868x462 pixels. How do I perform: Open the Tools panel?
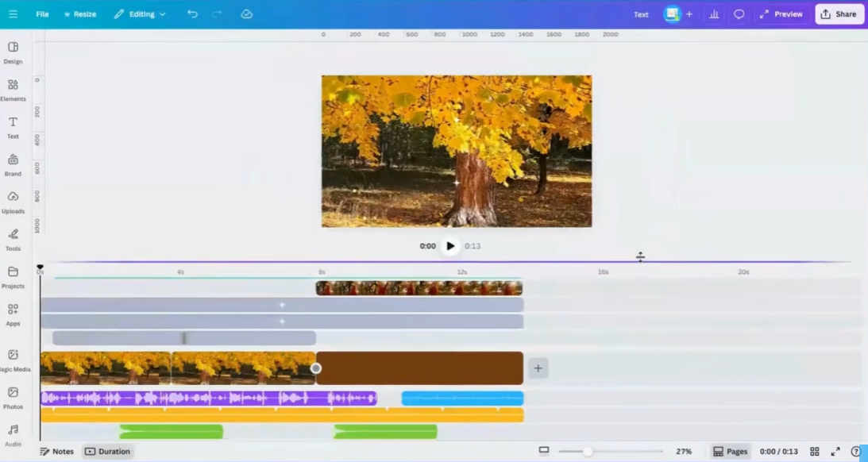13,241
